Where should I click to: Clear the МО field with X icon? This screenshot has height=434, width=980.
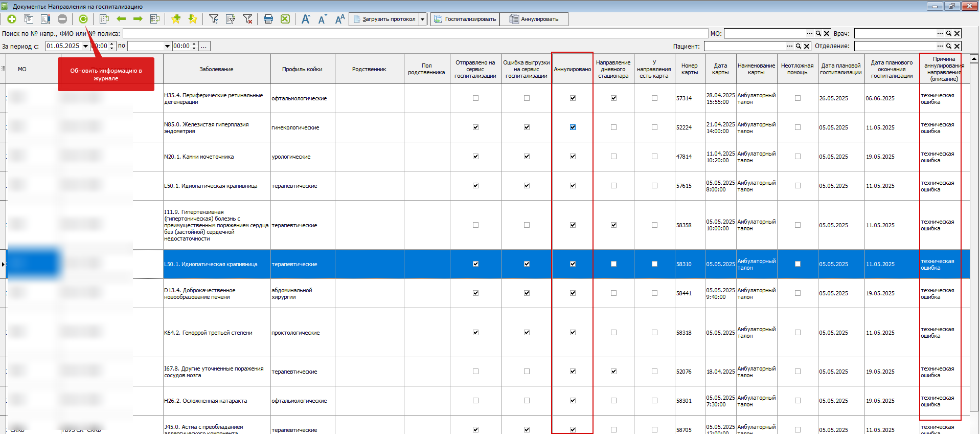pyautogui.click(x=827, y=33)
